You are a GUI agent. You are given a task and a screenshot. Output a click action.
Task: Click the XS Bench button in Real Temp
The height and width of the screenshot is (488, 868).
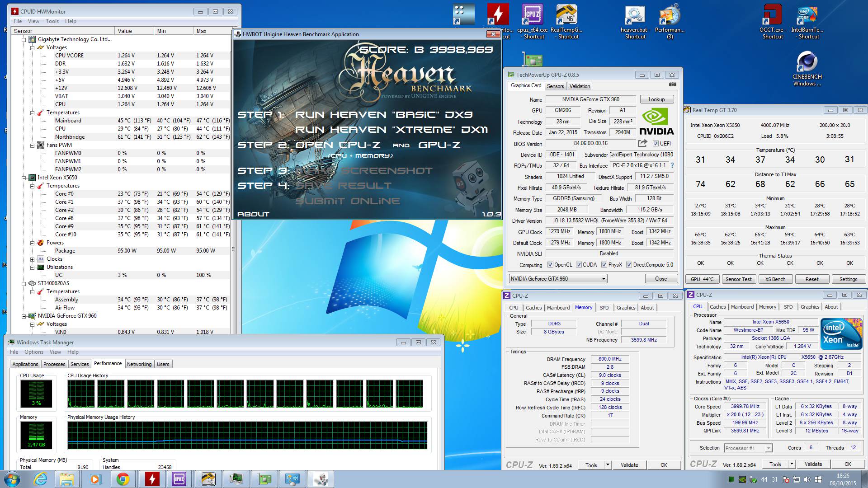coord(775,279)
